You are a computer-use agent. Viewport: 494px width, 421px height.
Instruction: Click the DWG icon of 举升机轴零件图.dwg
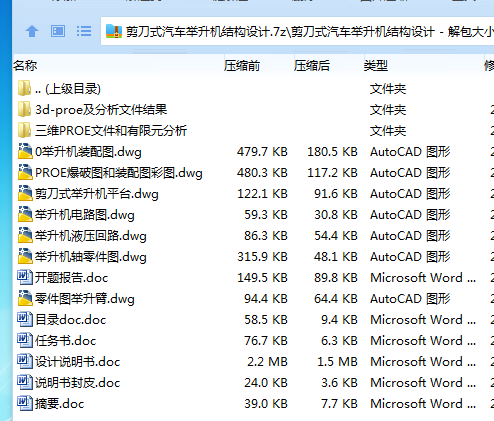click(25, 256)
